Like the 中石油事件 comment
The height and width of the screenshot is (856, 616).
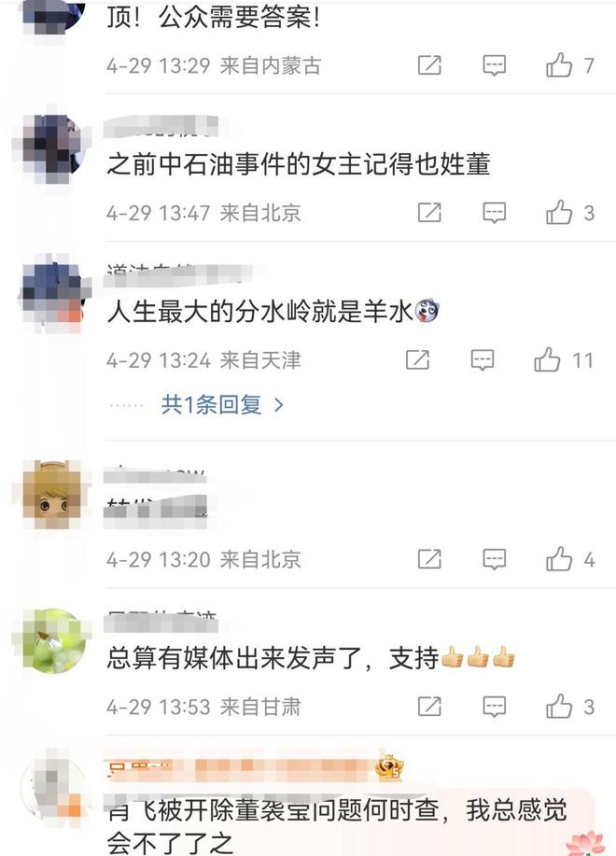[x=559, y=212]
